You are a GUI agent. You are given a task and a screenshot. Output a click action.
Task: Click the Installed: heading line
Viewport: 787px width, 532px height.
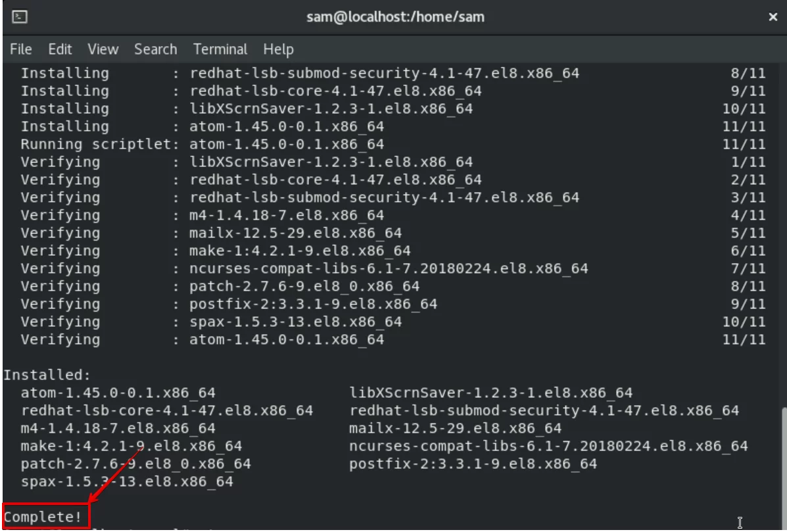[47, 375]
